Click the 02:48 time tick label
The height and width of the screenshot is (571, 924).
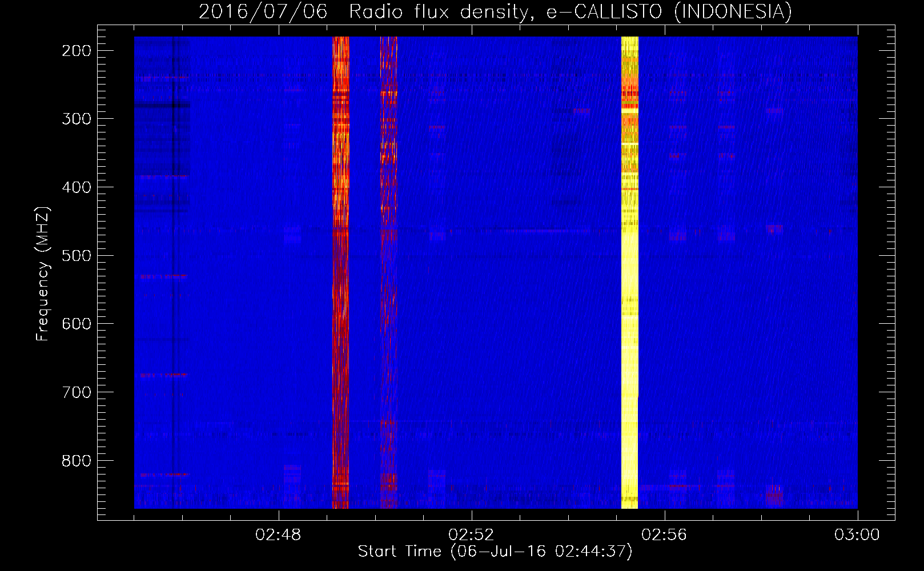(279, 535)
